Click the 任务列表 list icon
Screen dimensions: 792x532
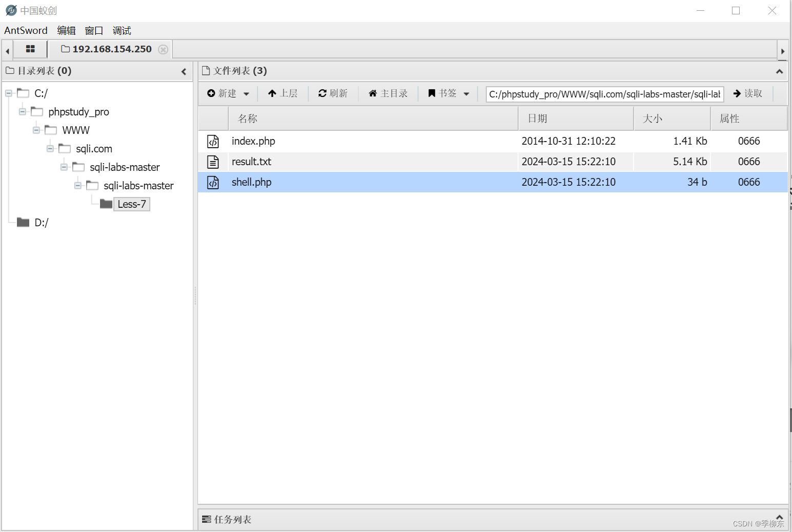coord(206,519)
